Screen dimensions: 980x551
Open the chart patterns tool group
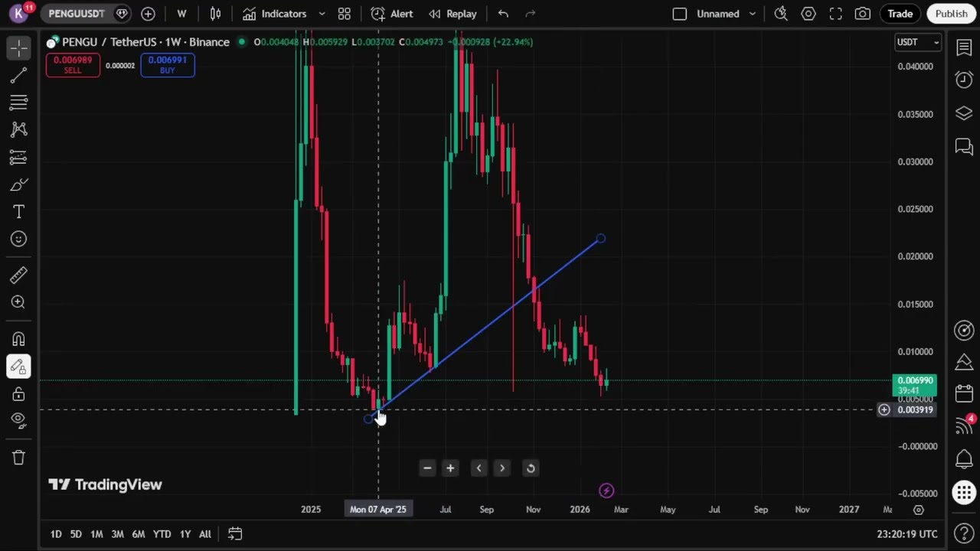(x=18, y=130)
